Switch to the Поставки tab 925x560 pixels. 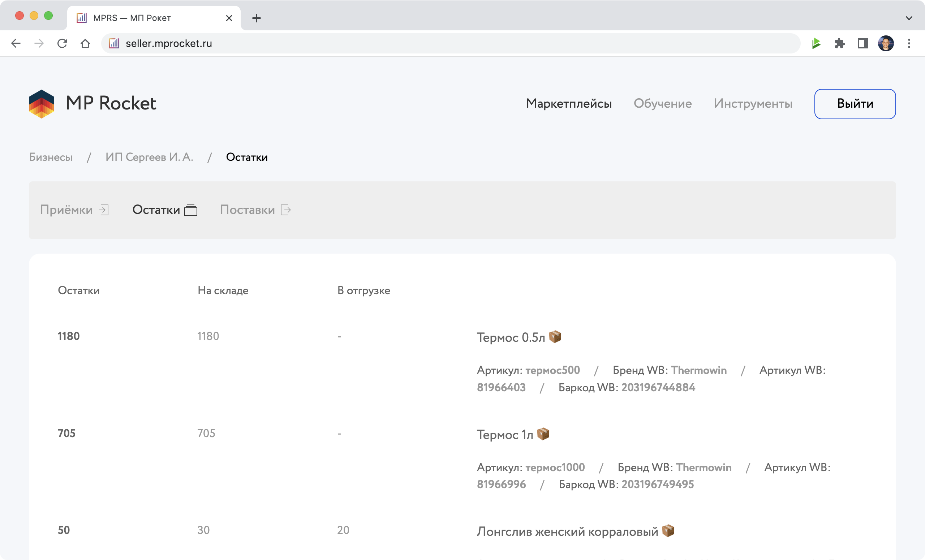tap(255, 210)
